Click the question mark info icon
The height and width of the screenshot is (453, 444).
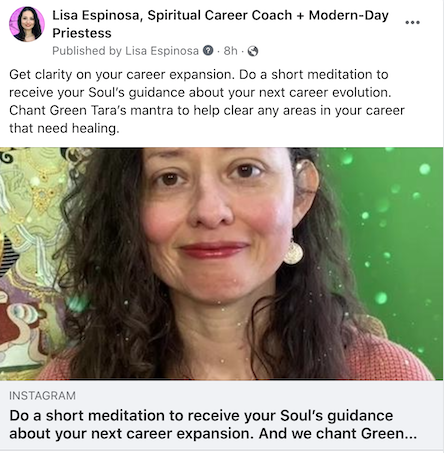208,51
